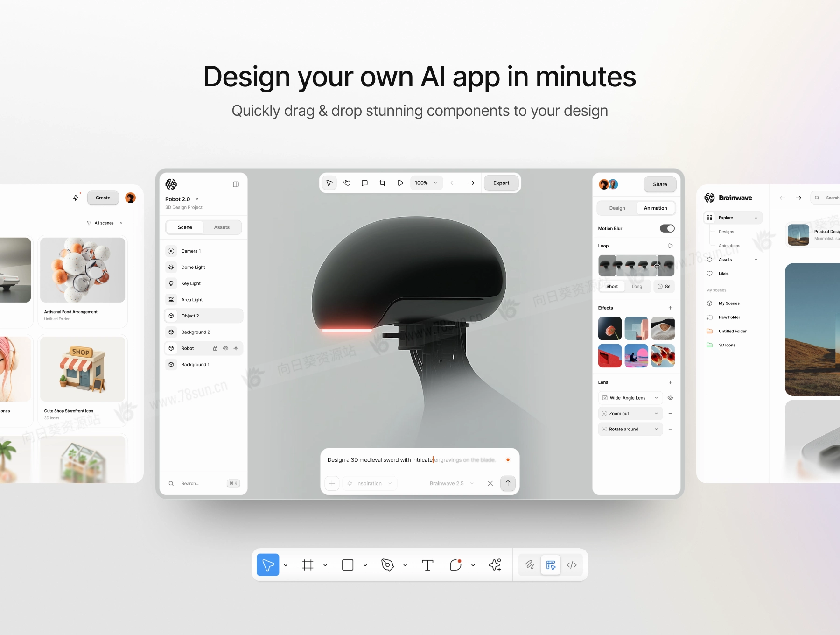Image resolution: width=840 pixels, height=635 pixels.
Task: Select the crop tool in top toolbar
Action: (x=382, y=183)
